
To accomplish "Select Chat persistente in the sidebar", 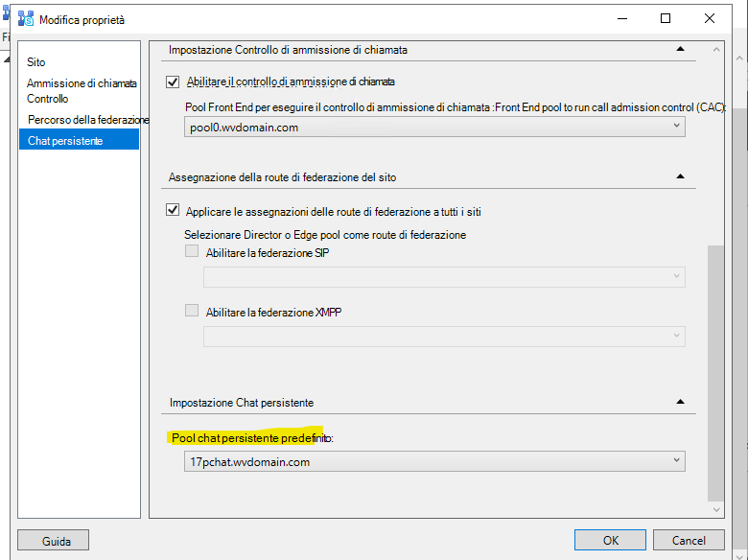I will [80, 140].
